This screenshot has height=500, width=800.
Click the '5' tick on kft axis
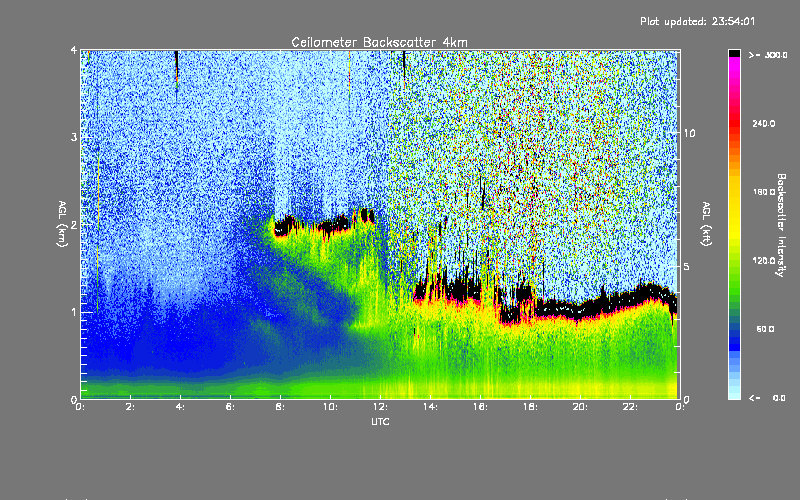[x=686, y=266]
